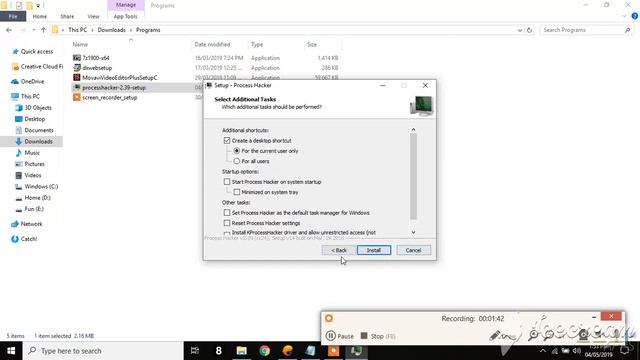Pause the screen recording

pos(340,336)
